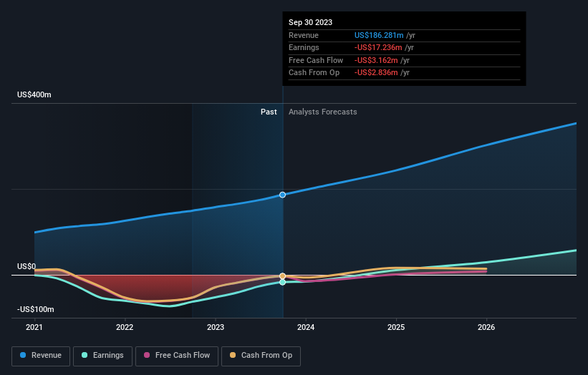The height and width of the screenshot is (375, 588).
Task: Click the 2025 x-axis label
Action: 396,327
